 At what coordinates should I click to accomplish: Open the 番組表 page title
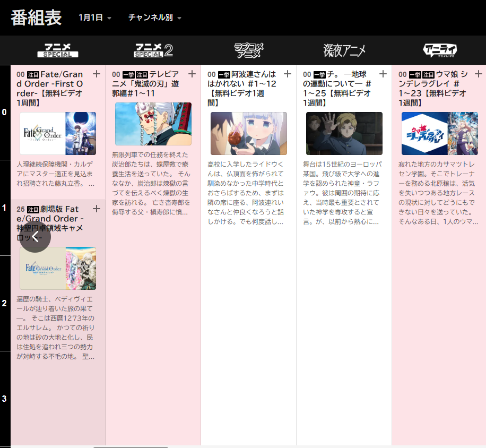(x=36, y=18)
